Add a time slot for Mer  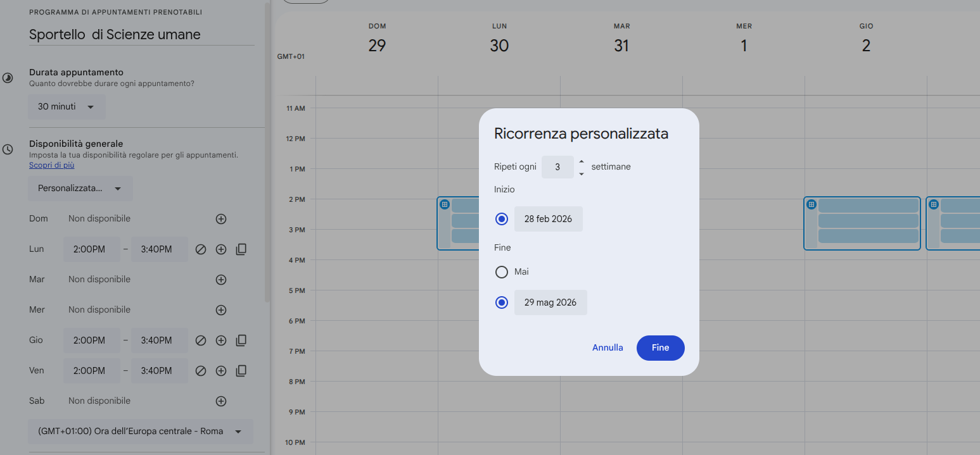pyautogui.click(x=221, y=310)
